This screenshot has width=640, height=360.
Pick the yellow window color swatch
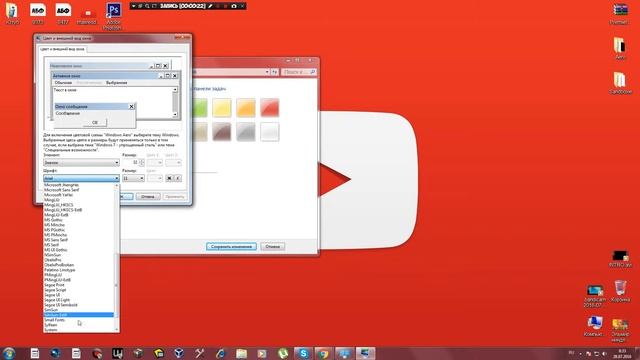pyautogui.click(x=222, y=108)
